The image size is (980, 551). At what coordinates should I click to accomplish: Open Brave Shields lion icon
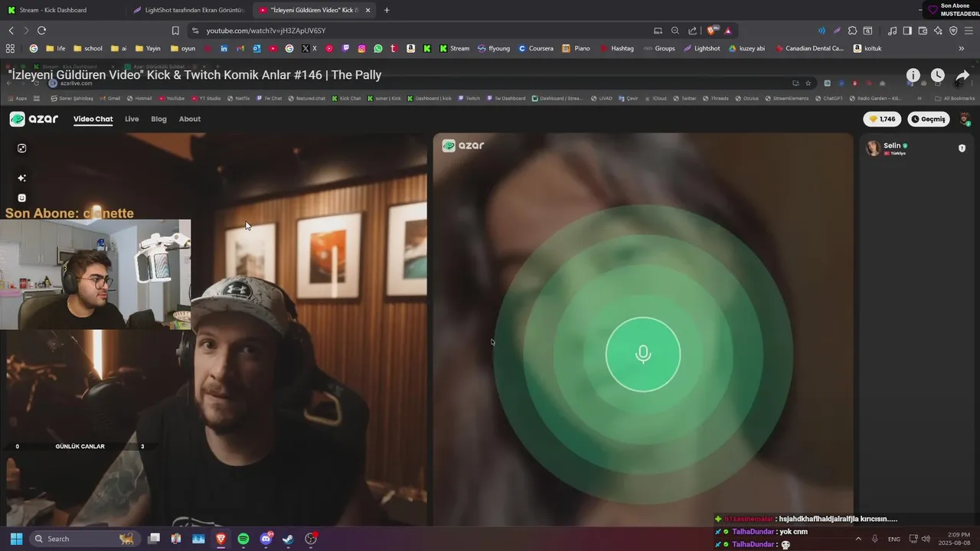click(x=711, y=31)
